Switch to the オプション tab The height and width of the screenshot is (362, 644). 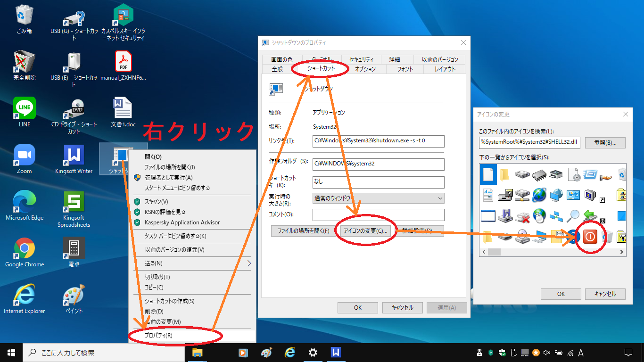coord(365,69)
